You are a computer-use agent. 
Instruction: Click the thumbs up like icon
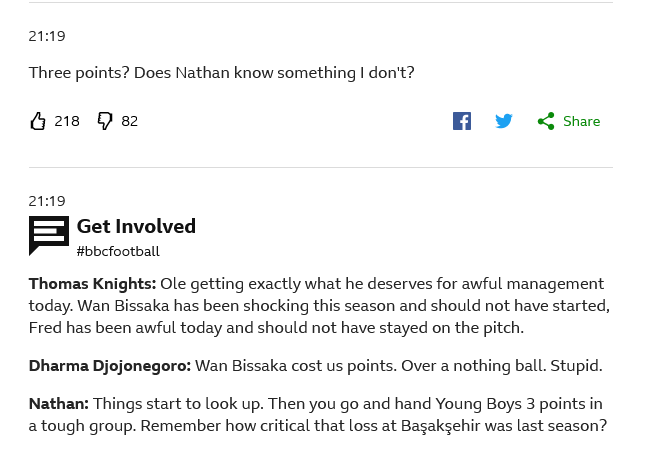[38, 121]
